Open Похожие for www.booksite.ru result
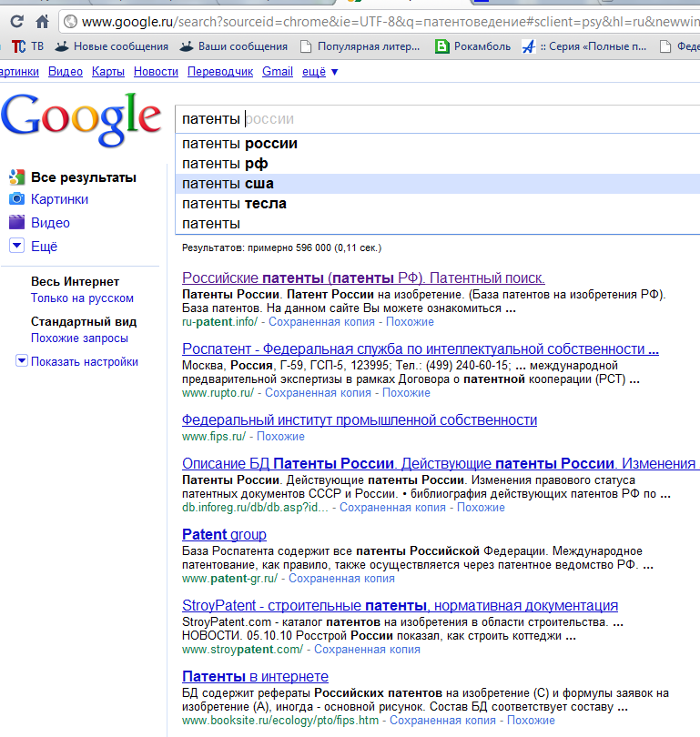The height and width of the screenshot is (737, 700). point(532,721)
